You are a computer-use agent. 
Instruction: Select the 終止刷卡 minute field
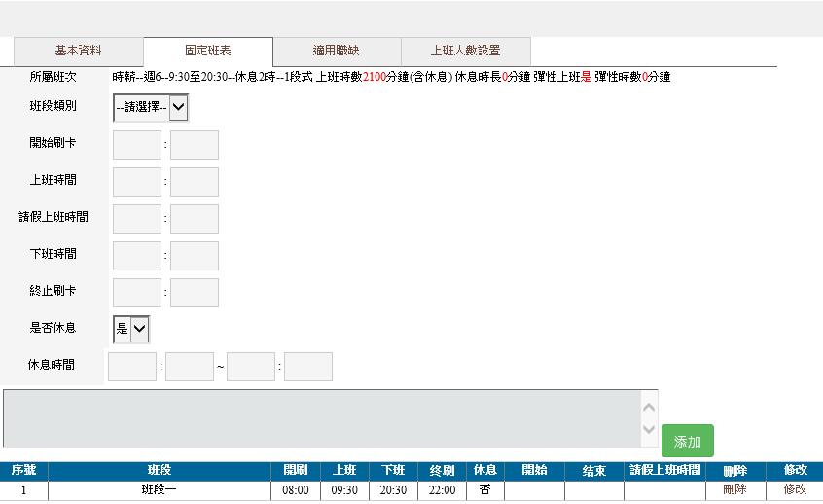point(195,293)
